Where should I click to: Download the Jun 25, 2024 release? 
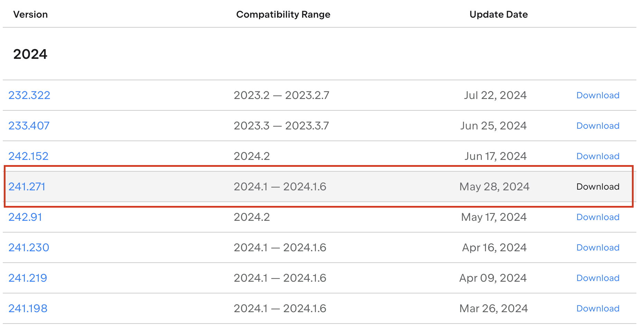tap(598, 126)
